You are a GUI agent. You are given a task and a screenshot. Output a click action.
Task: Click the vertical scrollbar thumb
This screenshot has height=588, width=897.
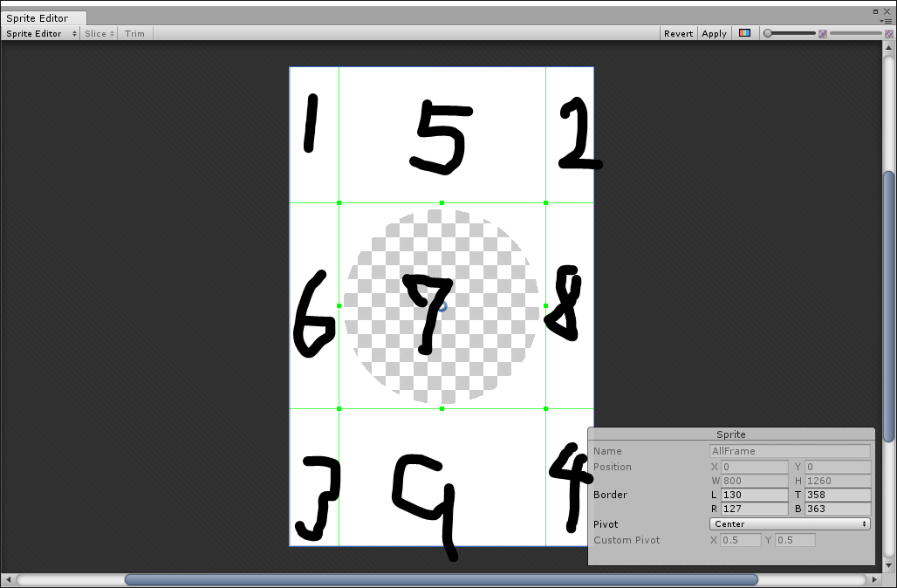point(888,306)
